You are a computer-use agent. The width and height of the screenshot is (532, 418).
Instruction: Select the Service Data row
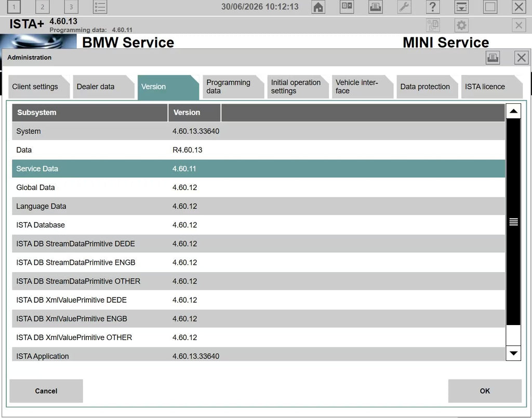click(259, 168)
